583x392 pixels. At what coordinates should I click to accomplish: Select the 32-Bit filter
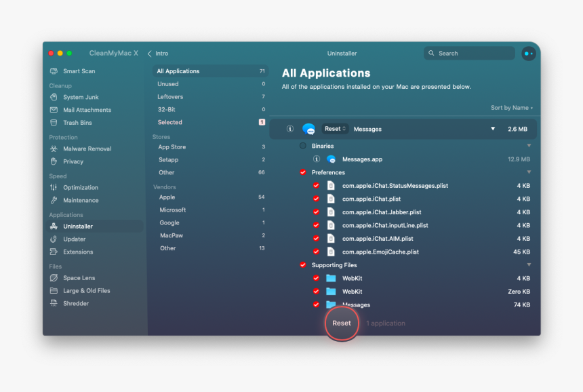tap(210, 109)
